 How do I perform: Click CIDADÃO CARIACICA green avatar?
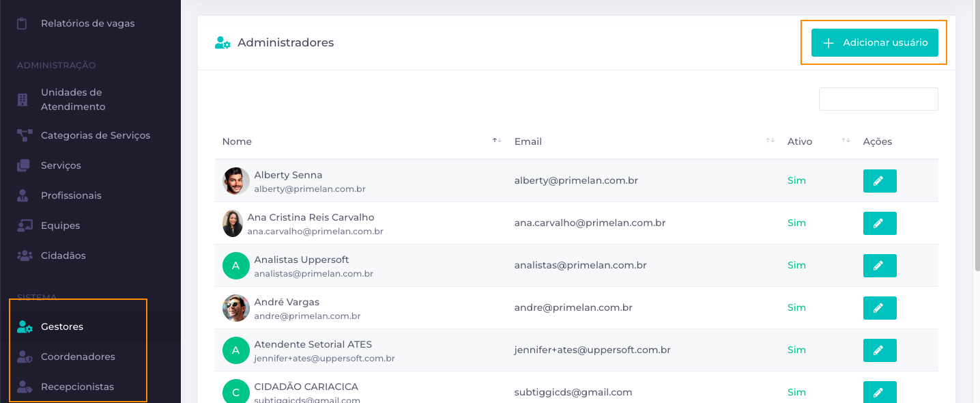tap(236, 392)
